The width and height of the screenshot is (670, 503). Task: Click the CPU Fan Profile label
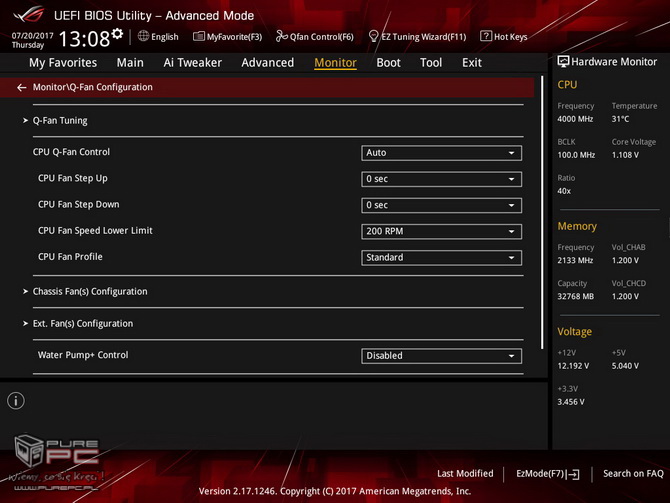click(70, 257)
